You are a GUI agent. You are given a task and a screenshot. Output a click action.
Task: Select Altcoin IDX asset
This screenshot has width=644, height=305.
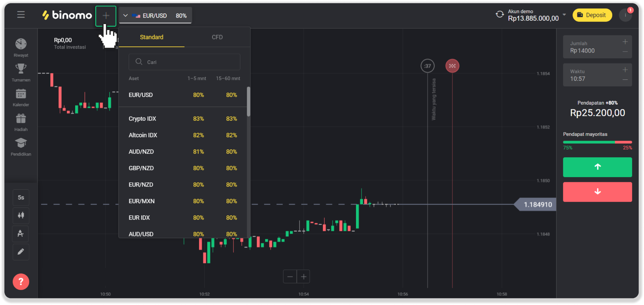click(183, 135)
